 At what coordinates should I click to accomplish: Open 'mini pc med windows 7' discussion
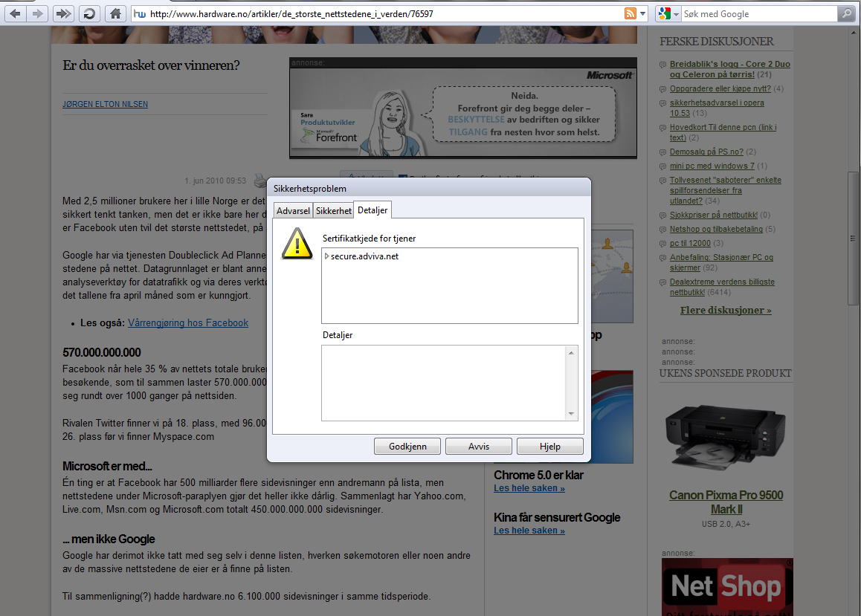click(x=712, y=166)
